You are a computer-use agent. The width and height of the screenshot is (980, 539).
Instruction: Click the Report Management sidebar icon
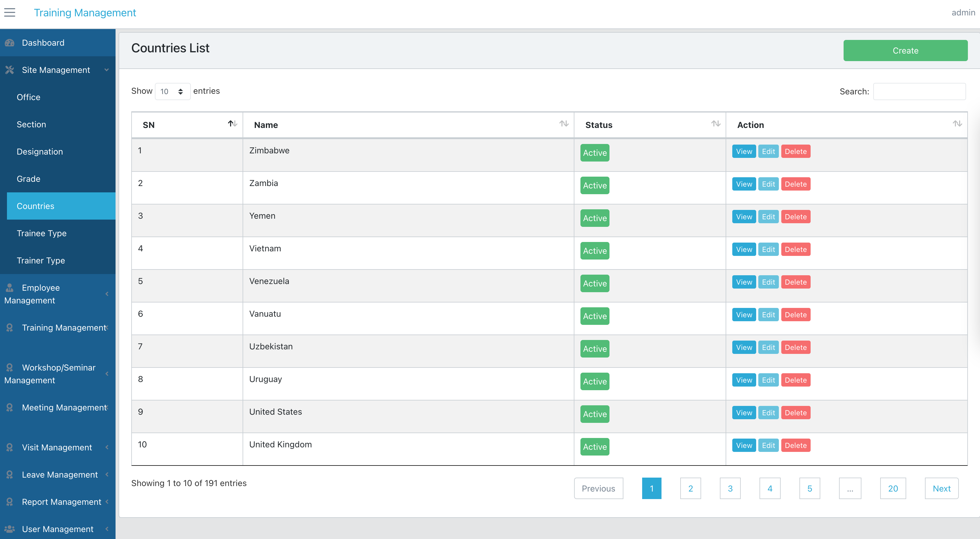[9, 502]
